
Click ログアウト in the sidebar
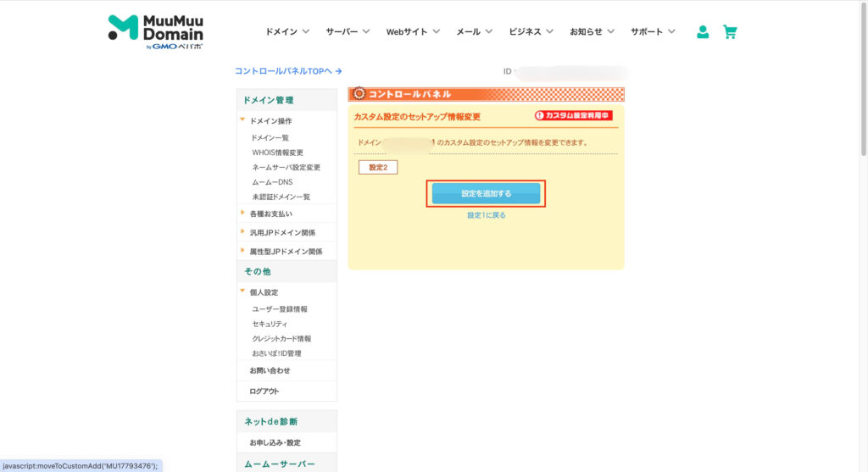coord(264,391)
